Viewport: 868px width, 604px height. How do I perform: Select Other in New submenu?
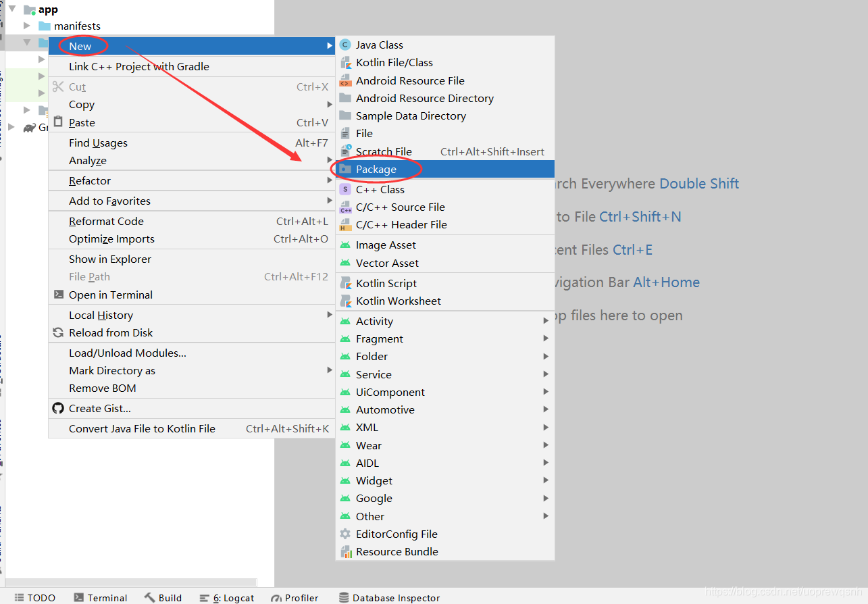click(x=445, y=517)
